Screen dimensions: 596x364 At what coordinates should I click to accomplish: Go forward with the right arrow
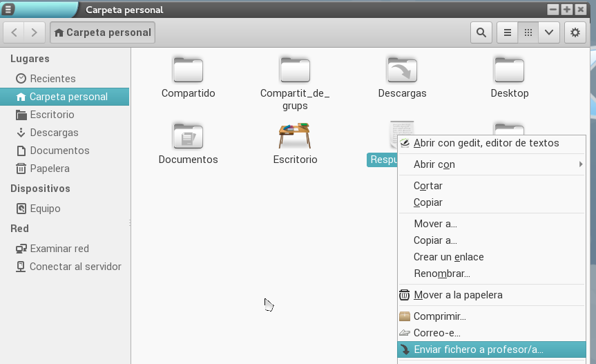click(35, 32)
